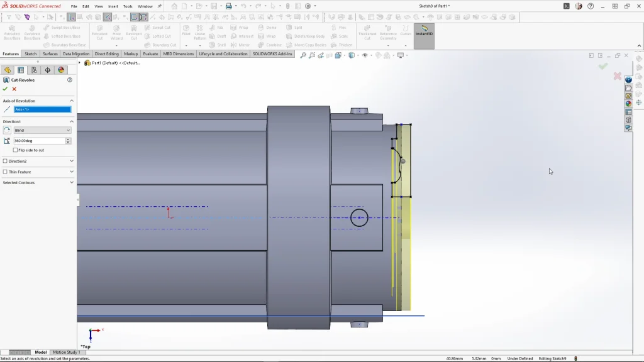The width and height of the screenshot is (644, 362).
Task: Click the 360.00deg angle input field
Action: click(39, 141)
